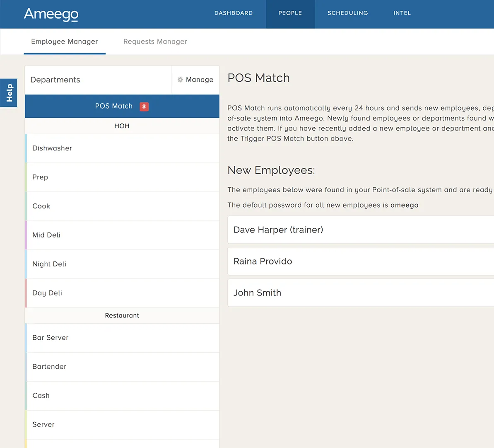Select the Dishwasher department
Screen dimensions: 494x448
pyautogui.click(x=122, y=148)
